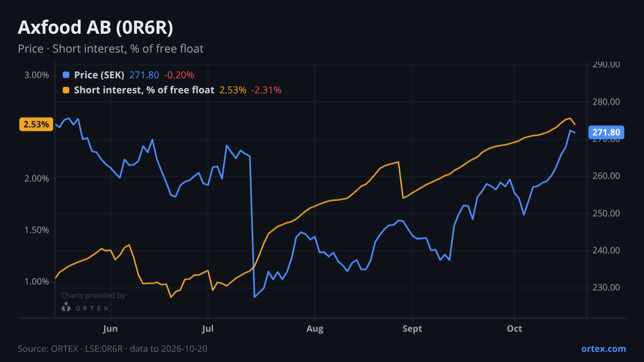Click the 240.00 right axis label
Screen dimensions: 644x362
pos(606,250)
